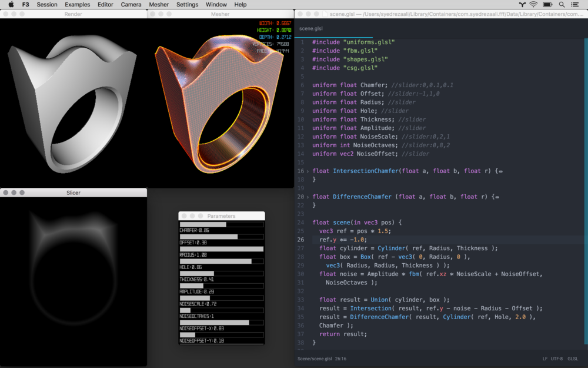This screenshot has height=368, width=588.
Task: Expand the folded IntersectionChamfer function at line 16
Action: click(308, 171)
